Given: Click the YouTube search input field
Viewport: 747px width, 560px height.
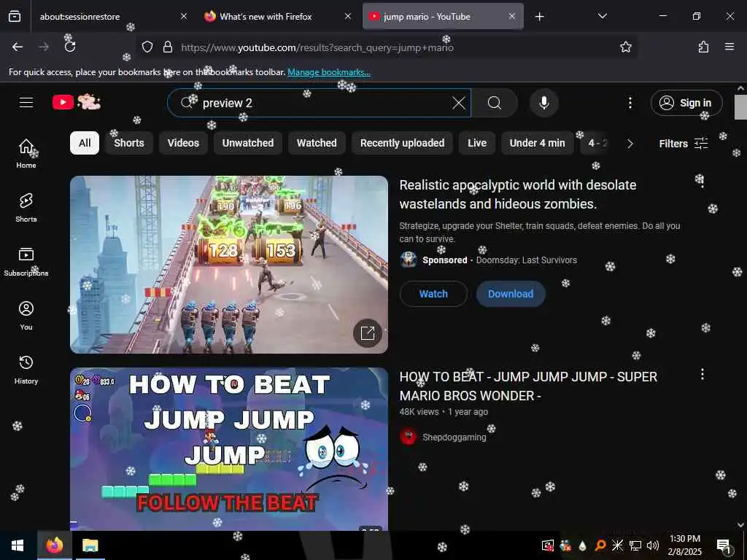Looking at the screenshot, I should point(320,103).
